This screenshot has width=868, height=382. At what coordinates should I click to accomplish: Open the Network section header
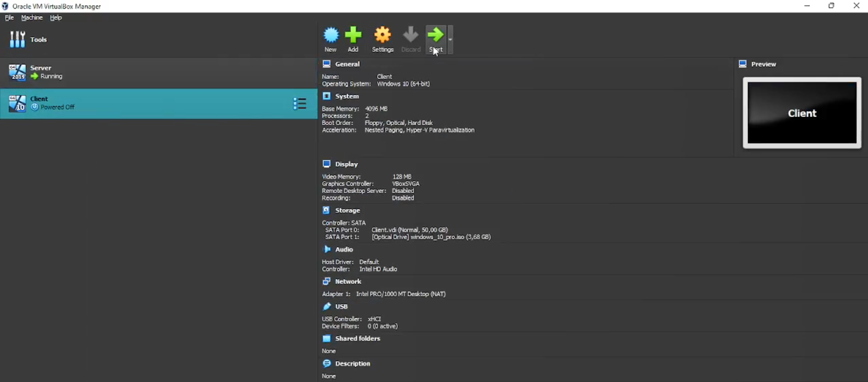coord(348,281)
